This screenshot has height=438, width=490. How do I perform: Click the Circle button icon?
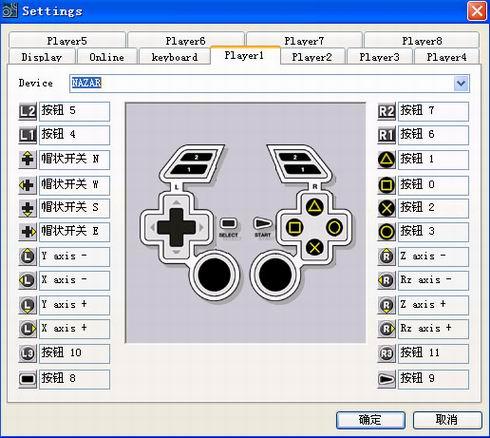coord(387,232)
